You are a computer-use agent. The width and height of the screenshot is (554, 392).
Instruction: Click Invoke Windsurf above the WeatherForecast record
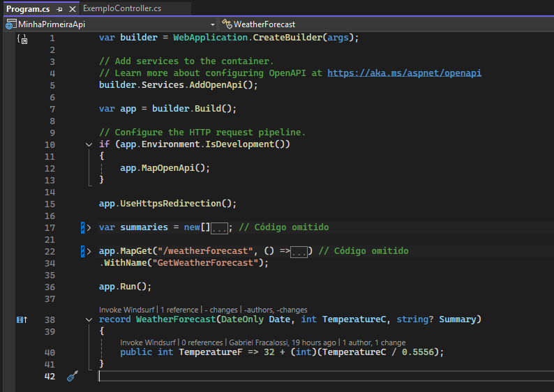[126, 310]
